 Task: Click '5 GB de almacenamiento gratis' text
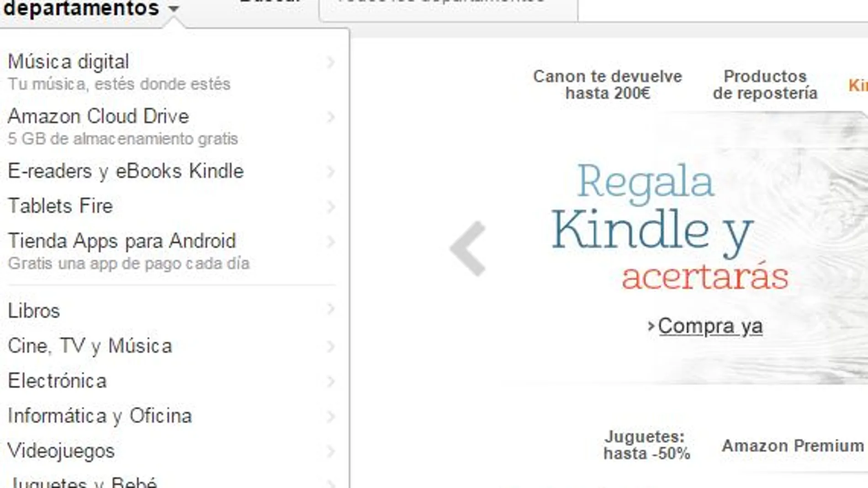(123, 139)
